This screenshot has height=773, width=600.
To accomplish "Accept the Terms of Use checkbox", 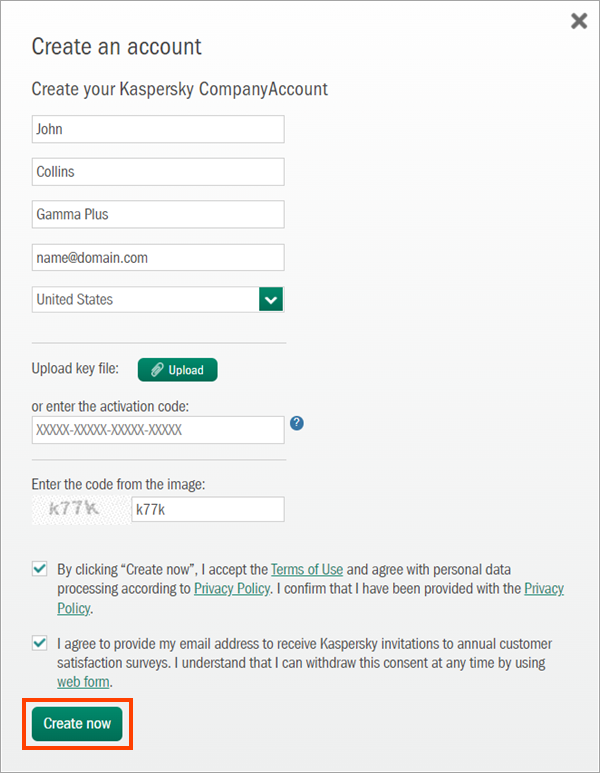I will [40, 568].
